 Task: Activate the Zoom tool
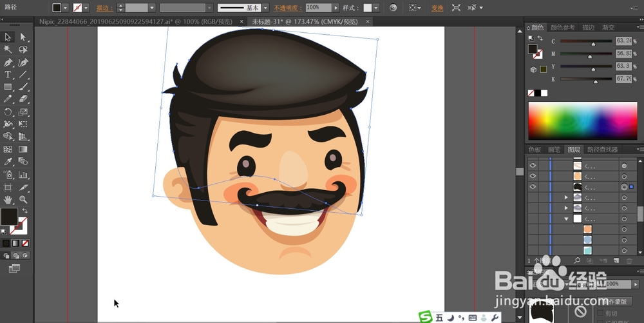coord(23,200)
